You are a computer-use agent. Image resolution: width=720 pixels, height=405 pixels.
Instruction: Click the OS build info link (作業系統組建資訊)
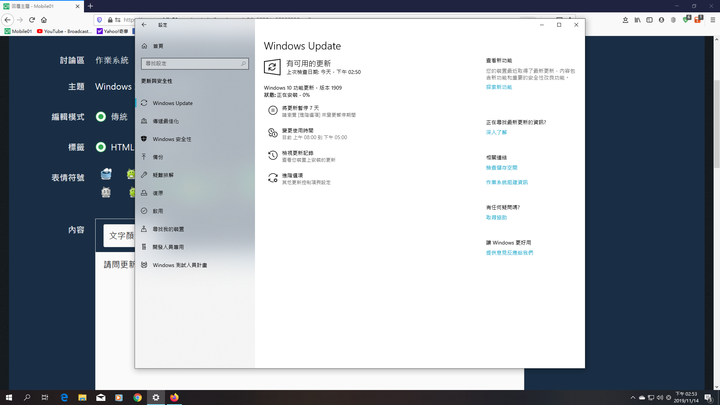507,182
